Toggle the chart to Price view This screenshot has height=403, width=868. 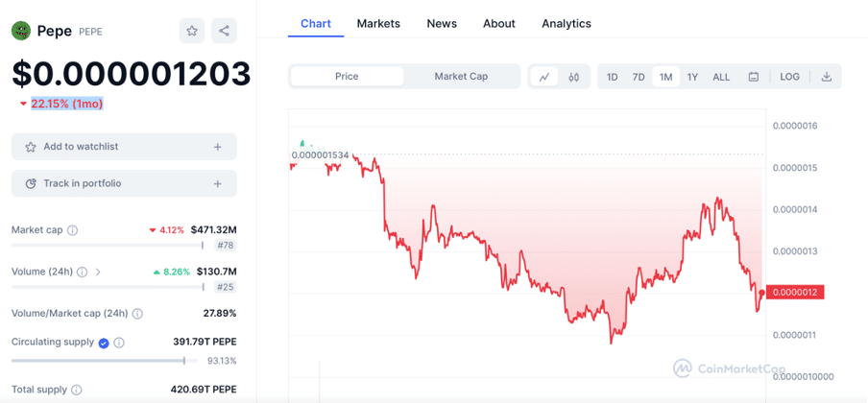[347, 77]
